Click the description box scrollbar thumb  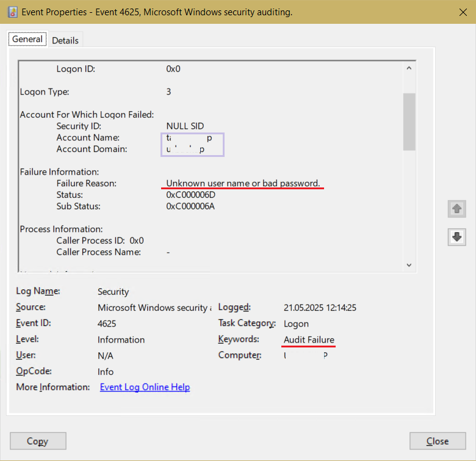coord(409,122)
